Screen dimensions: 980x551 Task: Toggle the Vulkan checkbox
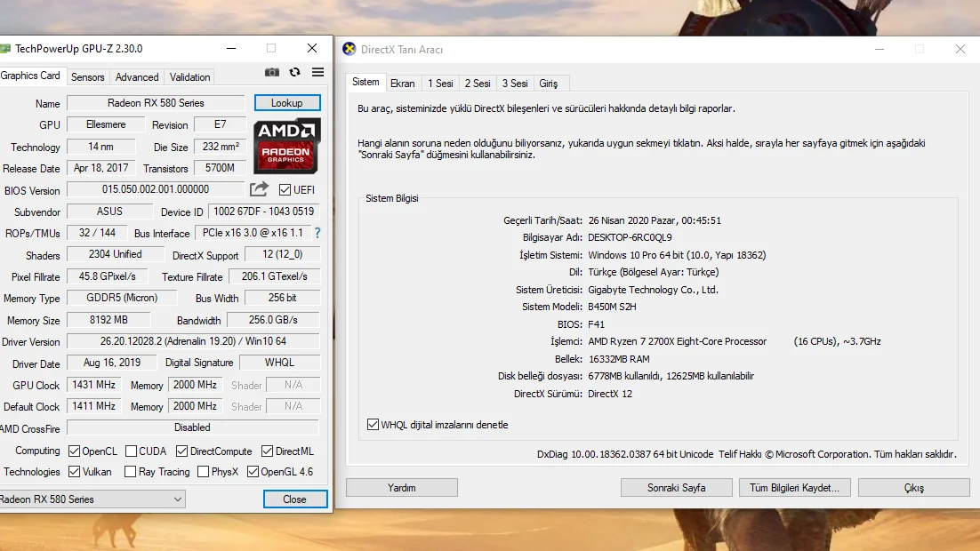75,472
